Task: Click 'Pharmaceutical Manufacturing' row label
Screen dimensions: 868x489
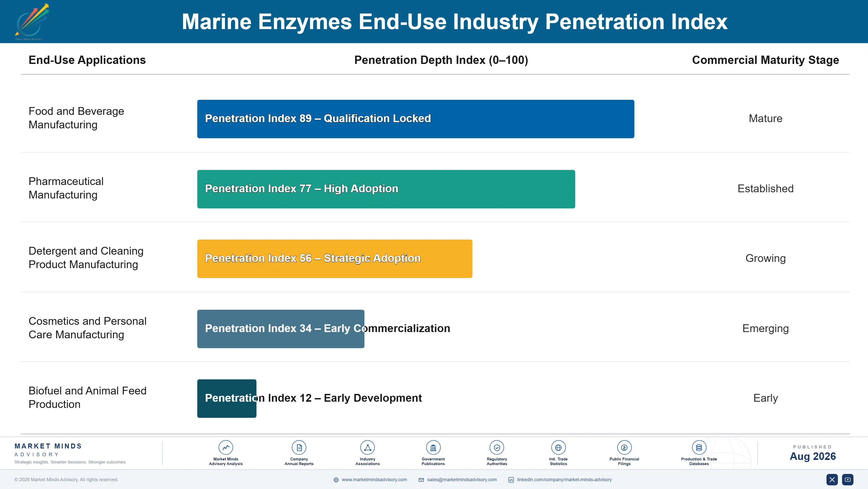Action: (x=66, y=188)
